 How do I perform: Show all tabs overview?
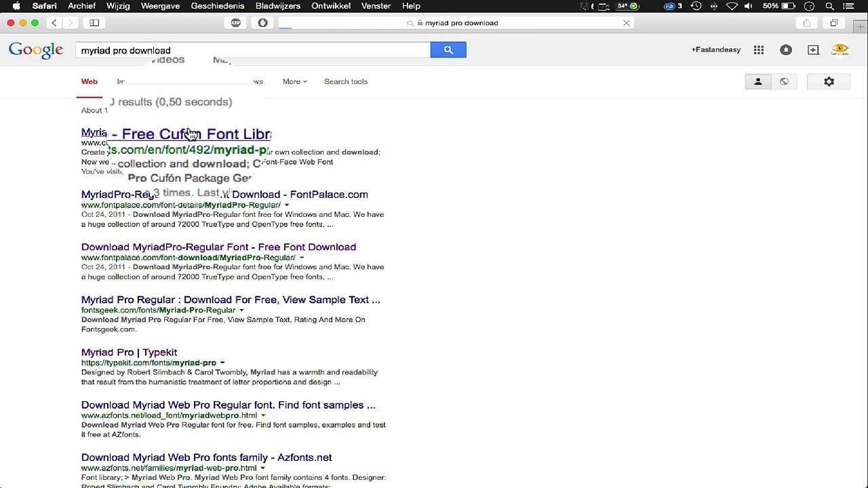coord(834,23)
